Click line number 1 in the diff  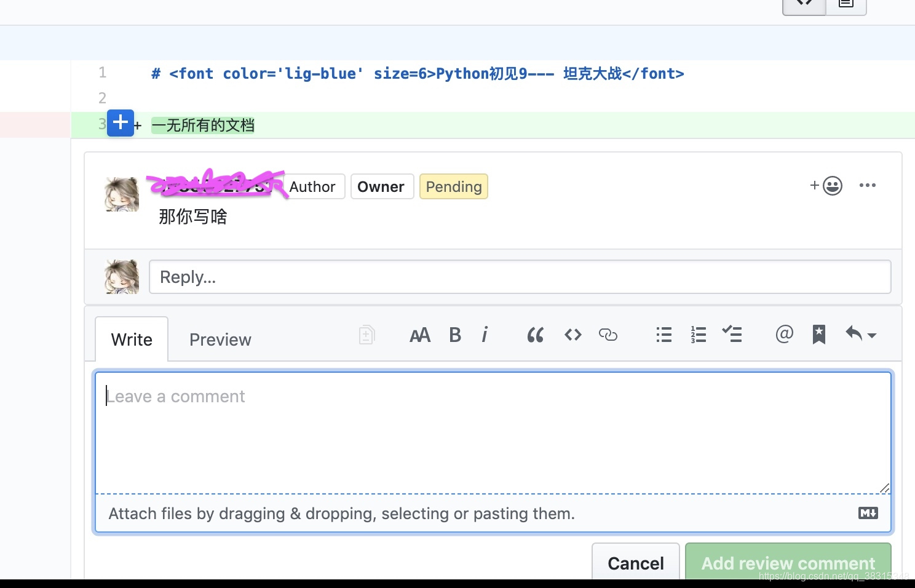[x=103, y=73]
